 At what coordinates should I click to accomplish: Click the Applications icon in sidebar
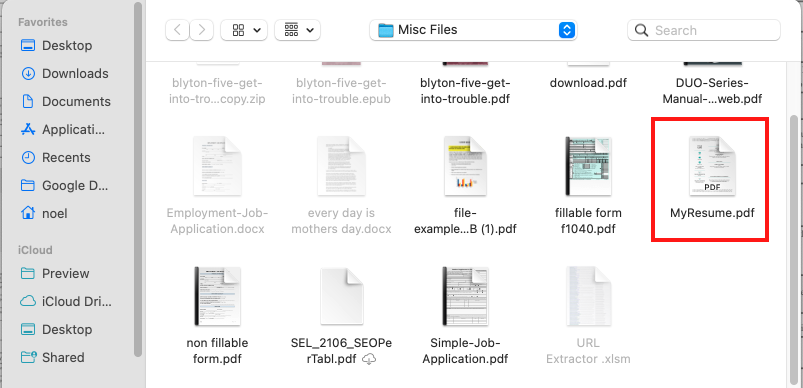pyautogui.click(x=28, y=130)
